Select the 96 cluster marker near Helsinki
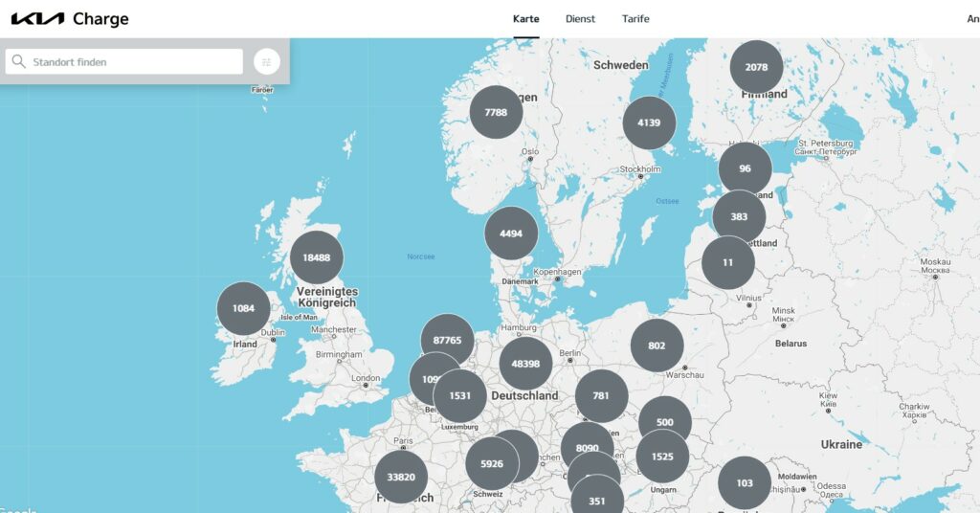Screen dimensions: 980x513 point(745,168)
